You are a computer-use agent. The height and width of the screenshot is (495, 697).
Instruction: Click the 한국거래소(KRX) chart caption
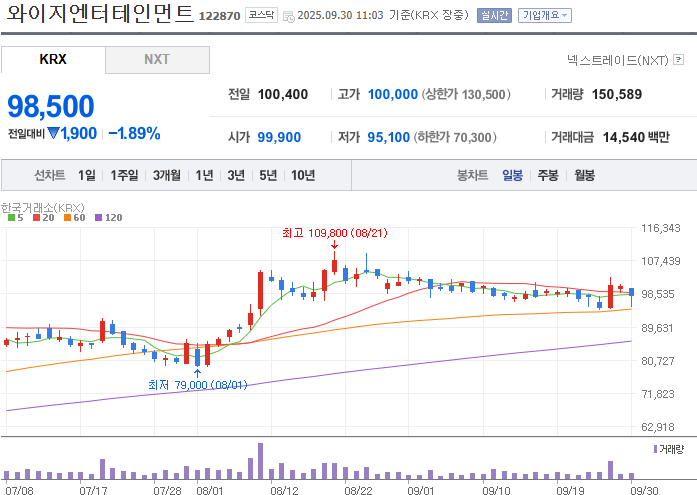pyautogui.click(x=43, y=208)
